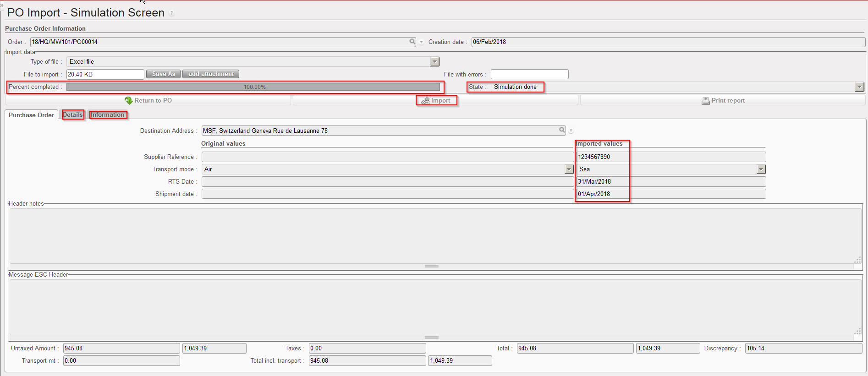Image resolution: width=868 pixels, height=376 pixels.
Task: Click the small arrow right of Order search
Action: [x=421, y=42]
